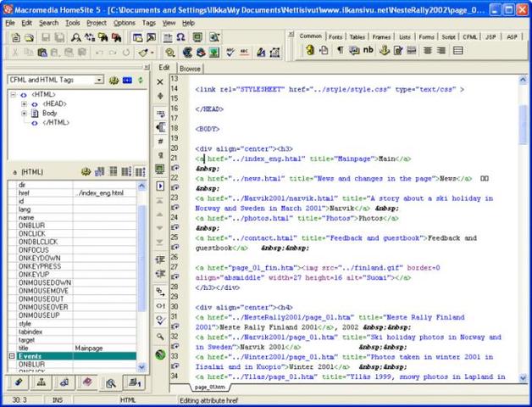Switch to the Browse tab

coord(190,69)
